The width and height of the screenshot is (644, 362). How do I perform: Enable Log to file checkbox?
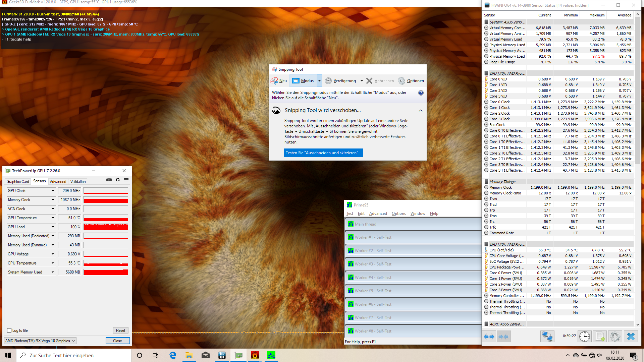(x=9, y=330)
